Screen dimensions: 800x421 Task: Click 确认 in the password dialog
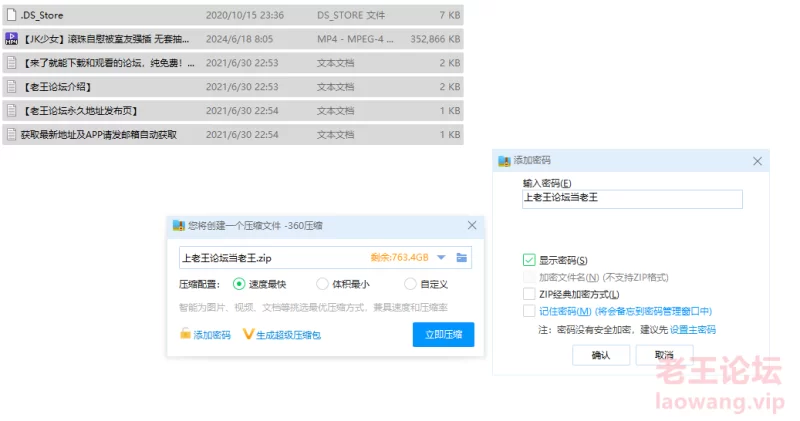(x=601, y=355)
